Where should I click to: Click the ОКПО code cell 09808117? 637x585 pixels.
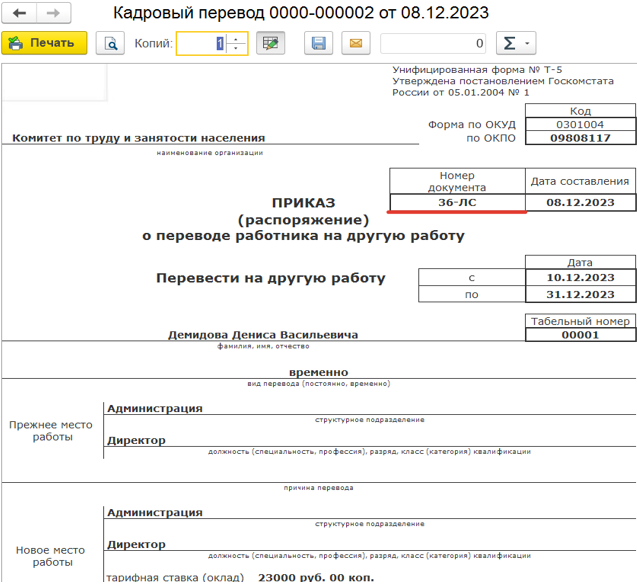(x=580, y=138)
